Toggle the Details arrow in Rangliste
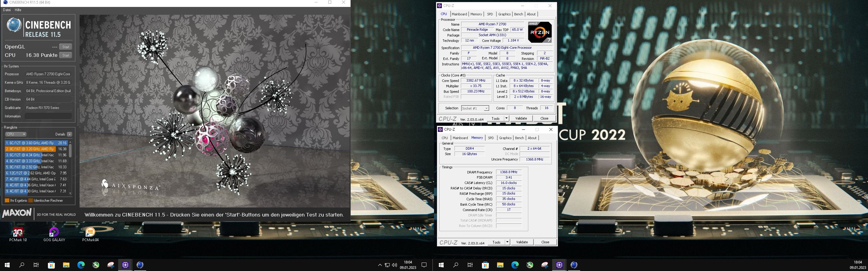The height and width of the screenshot is (271, 868). coord(69,134)
